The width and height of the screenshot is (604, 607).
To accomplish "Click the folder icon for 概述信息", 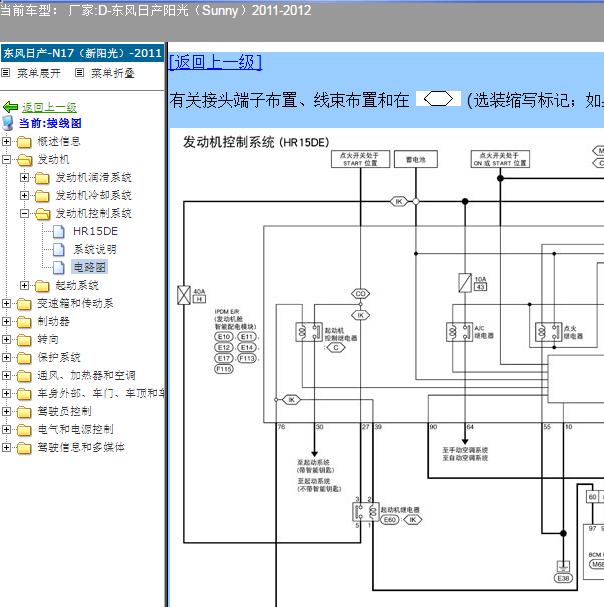I will [x=24, y=142].
